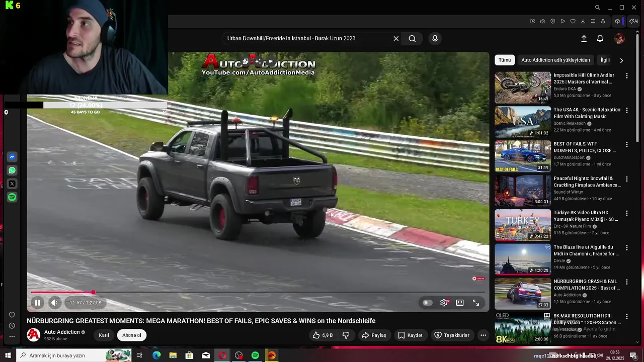Open The USA 4K Scenic Relaxation thumbnail
This screenshot has width=644, height=362.
click(x=523, y=122)
